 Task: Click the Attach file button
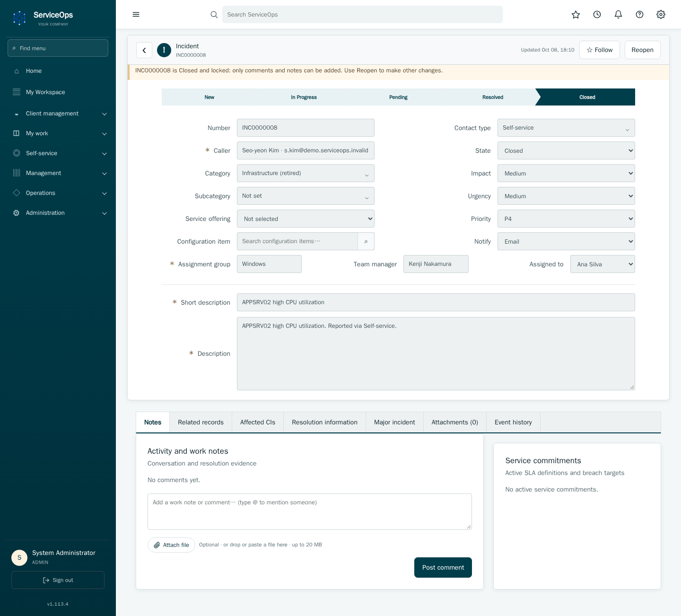tap(171, 545)
